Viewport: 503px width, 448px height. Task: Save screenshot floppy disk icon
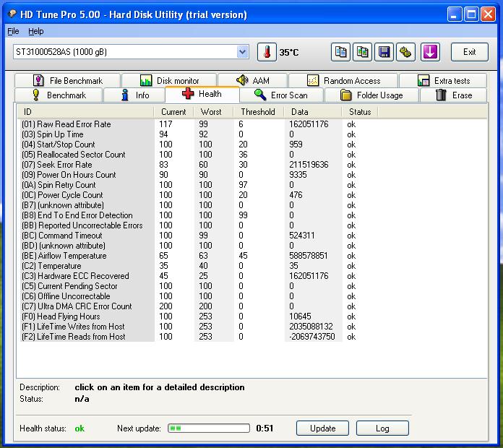click(384, 52)
